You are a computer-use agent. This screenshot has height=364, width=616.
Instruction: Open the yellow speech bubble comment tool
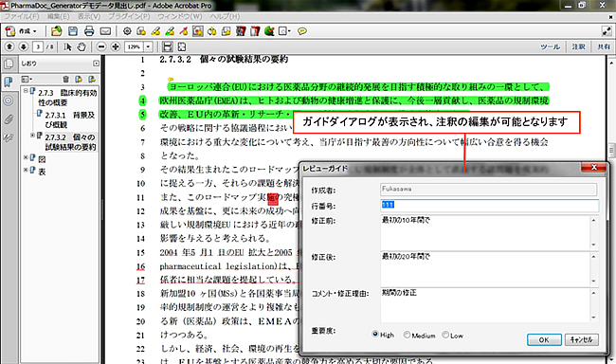(x=302, y=31)
